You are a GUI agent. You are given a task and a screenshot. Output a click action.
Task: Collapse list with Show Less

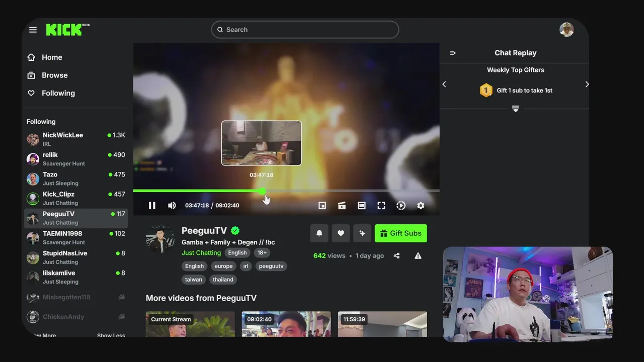111,335
